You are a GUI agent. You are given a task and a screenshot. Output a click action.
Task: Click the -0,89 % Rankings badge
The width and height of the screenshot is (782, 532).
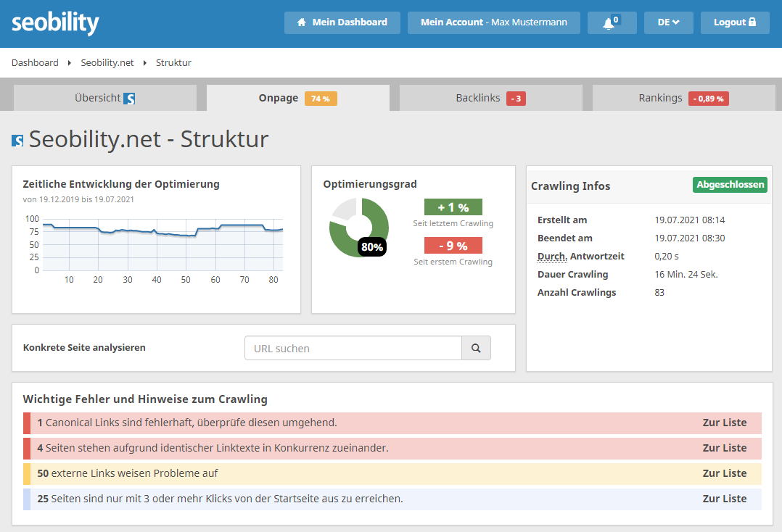click(709, 99)
